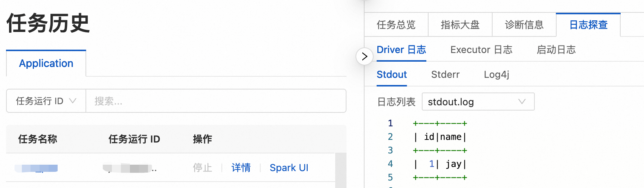Open the 任务运行 ID search type dropdown

pos(46,101)
